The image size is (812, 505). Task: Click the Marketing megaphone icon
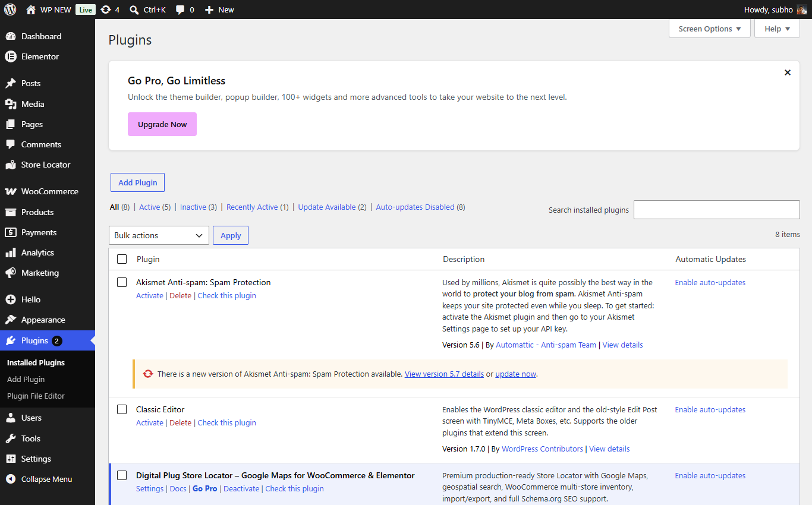tap(10, 273)
